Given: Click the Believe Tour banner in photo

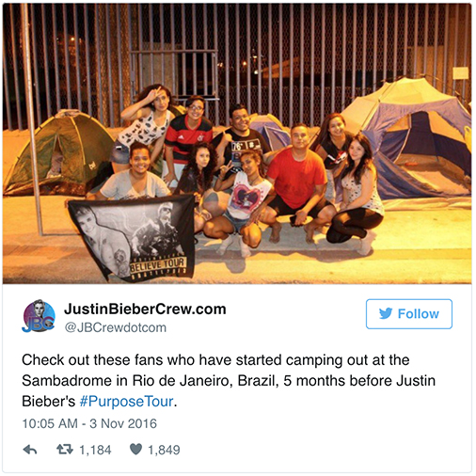Looking at the screenshot, I should (x=132, y=238).
